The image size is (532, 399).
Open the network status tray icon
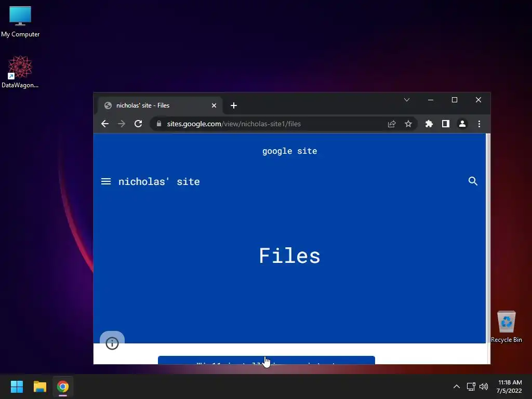(x=471, y=387)
